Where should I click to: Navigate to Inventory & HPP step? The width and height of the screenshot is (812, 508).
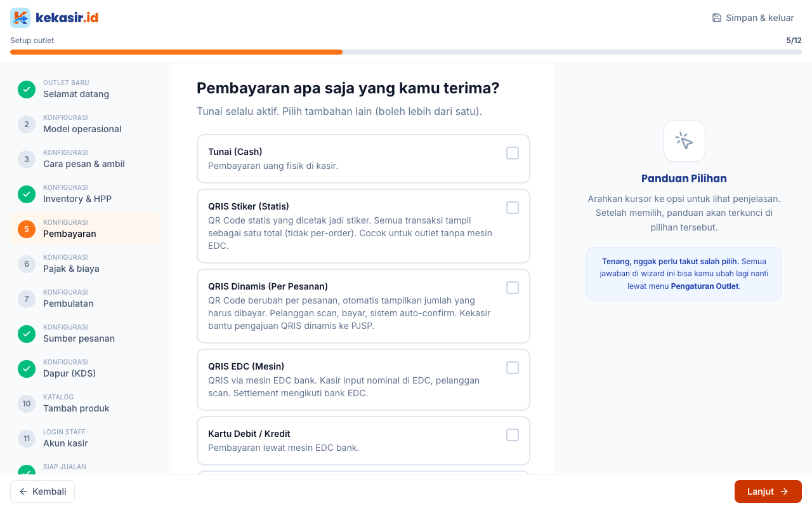coord(85,194)
